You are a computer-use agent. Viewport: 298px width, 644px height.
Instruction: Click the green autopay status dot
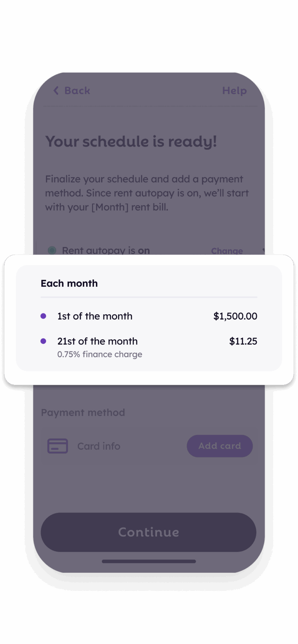52,250
